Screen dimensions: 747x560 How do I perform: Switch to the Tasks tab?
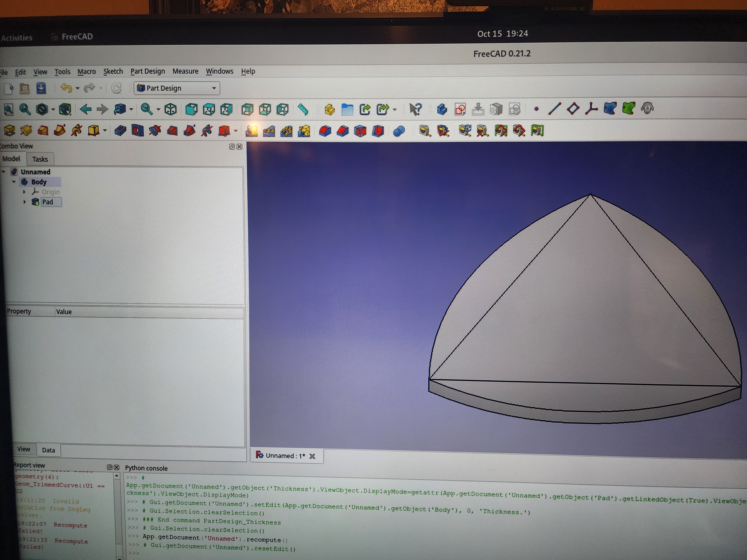[x=40, y=159]
